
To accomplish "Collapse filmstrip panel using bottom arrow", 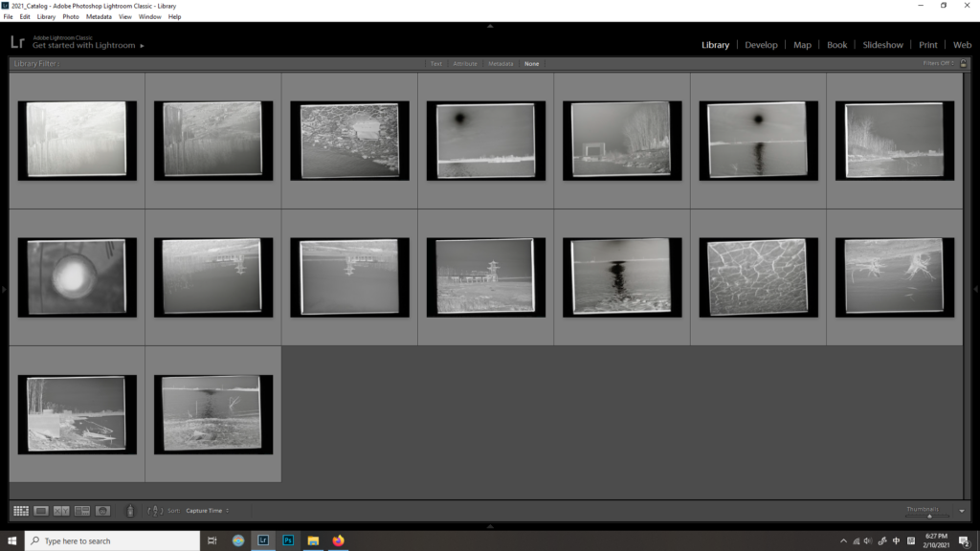I will click(x=490, y=527).
